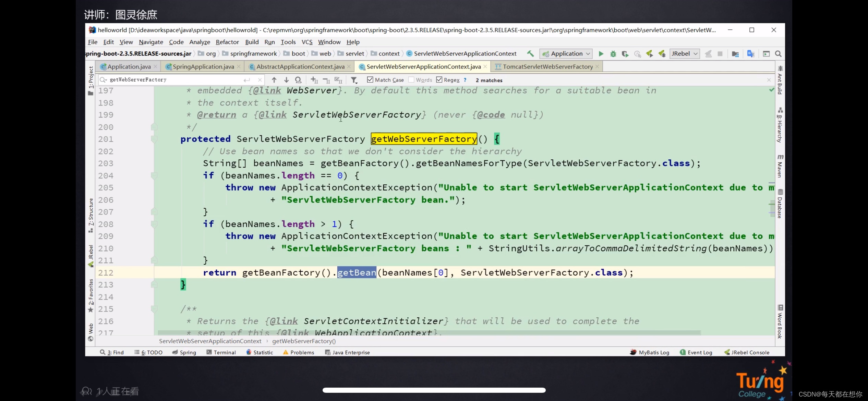Click the Run Anything window icon
The height and width of the screenshot is (401, 868).
click(766, 54)
